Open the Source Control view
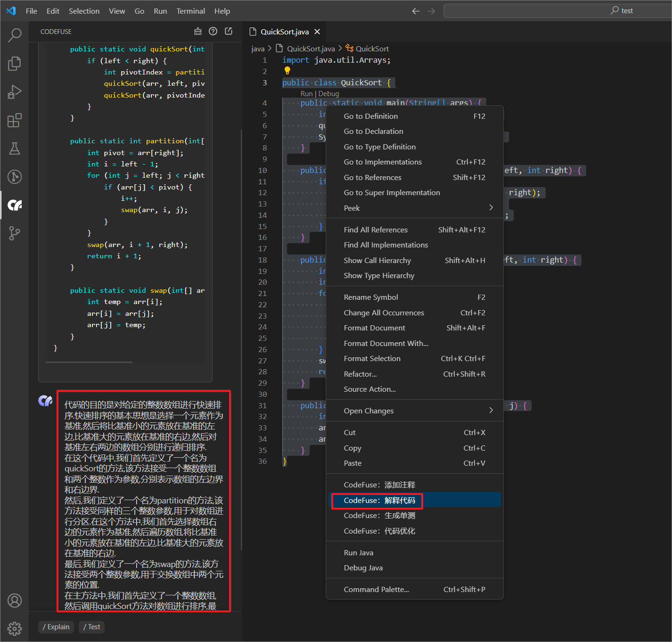The image size is (672, 642). pyautogui.click(x=15, y=233)
